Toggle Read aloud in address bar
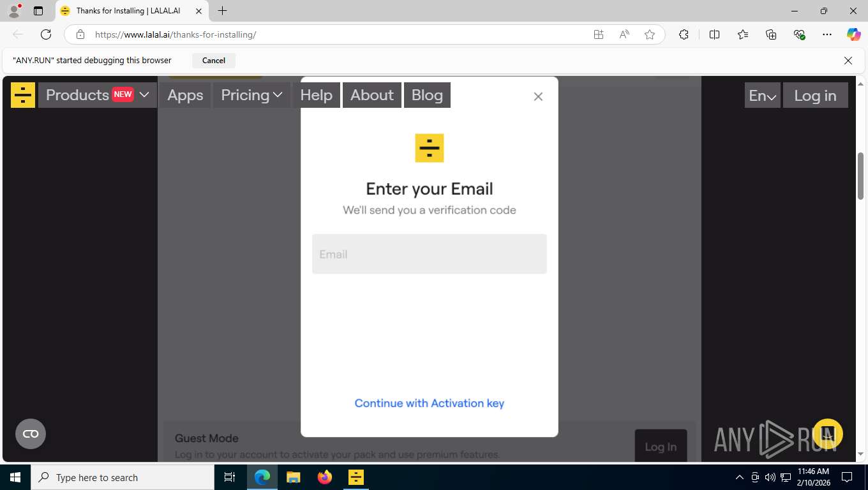Viewport: 868px width, 490px height. (624, 34)
